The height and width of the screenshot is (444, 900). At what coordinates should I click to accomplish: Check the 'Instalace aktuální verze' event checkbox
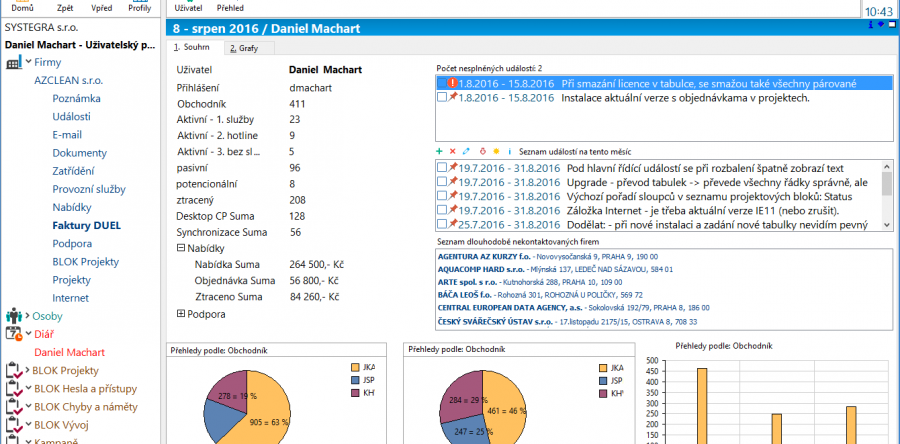(443, 98)
